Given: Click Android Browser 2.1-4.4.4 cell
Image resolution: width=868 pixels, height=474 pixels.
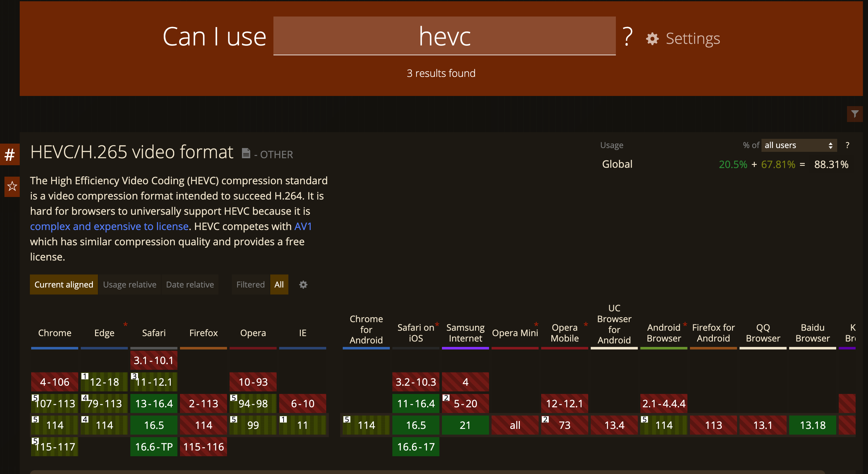Looking at the screenshot, I should 664,403.
